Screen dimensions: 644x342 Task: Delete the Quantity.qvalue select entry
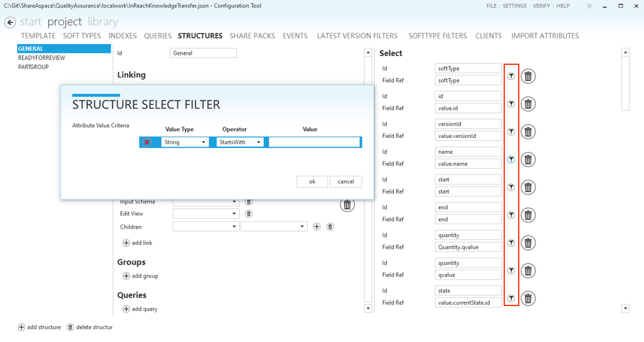point(528,243)
